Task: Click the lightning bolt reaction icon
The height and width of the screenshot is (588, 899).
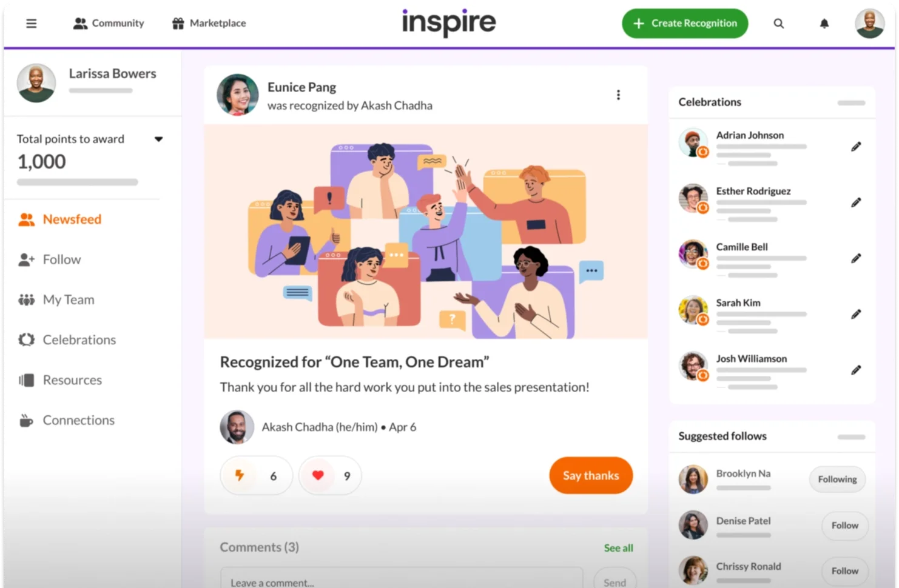Action: coord(240,475)
